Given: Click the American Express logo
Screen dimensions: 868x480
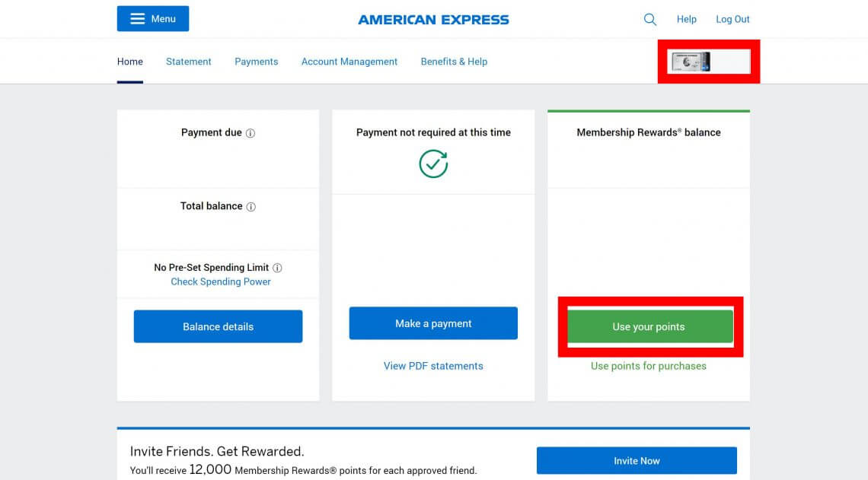Looking at the screenshot, I should coord(432,19).
